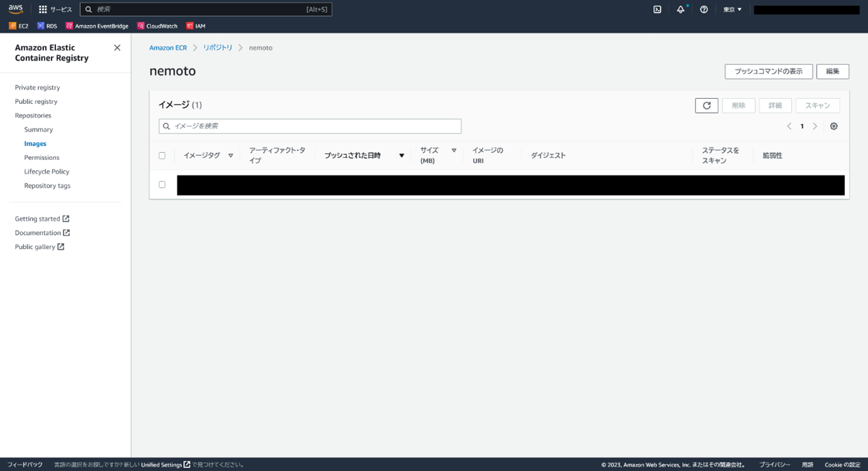Click the スキャン button
This screenshot has height=471, width=868.
point(818,106)
